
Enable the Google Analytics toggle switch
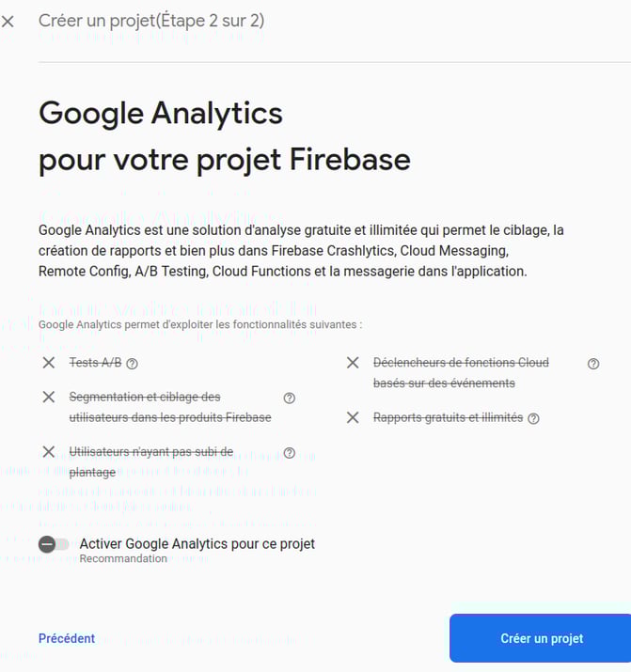[54, 545]
